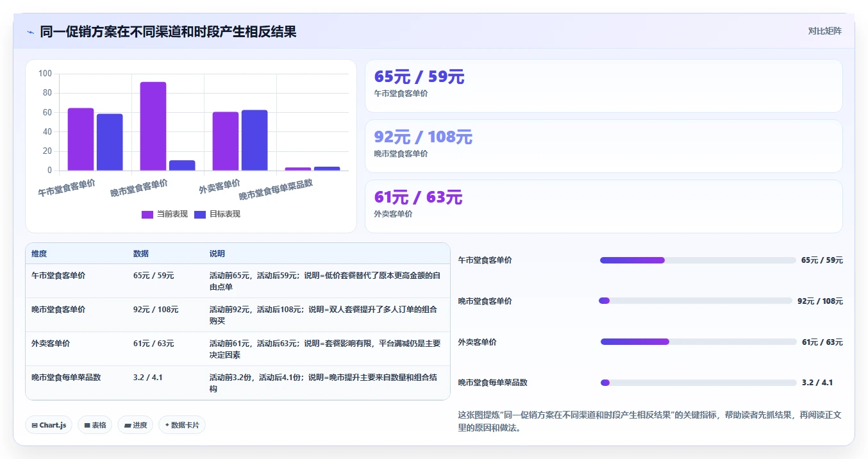Click the blue 外卖客单价 target bar

point(255,140)
